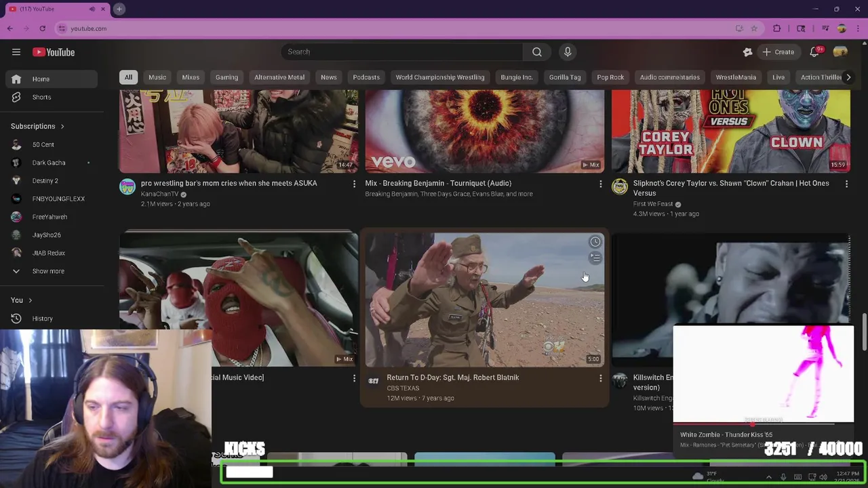Open 'pro wrestling bar's mom cries' video title

coord(229,183)
